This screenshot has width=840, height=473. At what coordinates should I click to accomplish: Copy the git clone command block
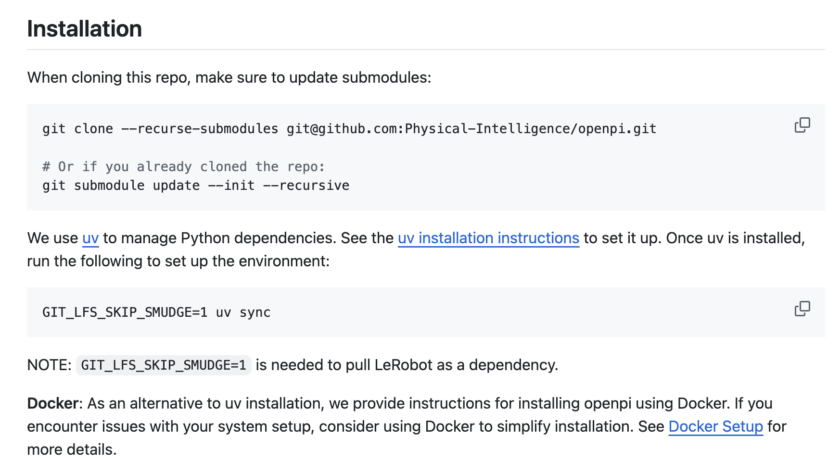click(x=801, y=126)
